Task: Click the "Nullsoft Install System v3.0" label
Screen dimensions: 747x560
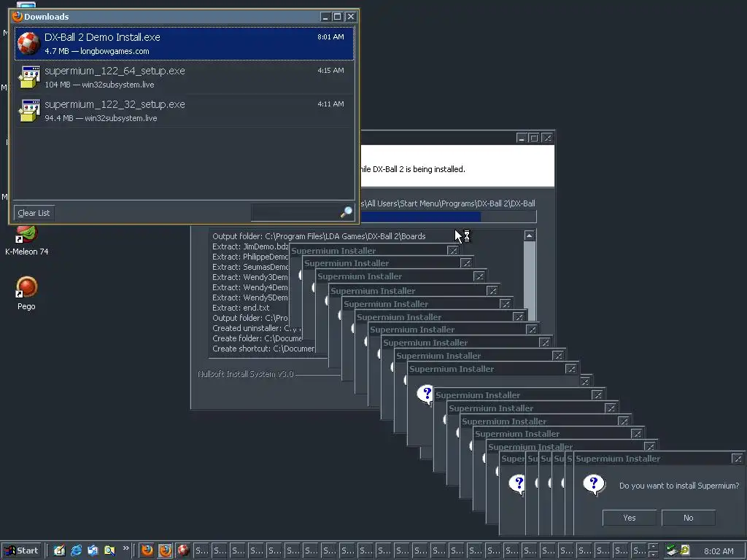Action: (x=245, y=374)
